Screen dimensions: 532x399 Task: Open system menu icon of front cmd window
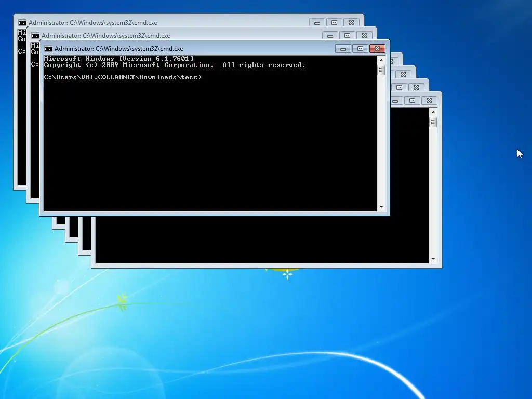pos(48,49)
